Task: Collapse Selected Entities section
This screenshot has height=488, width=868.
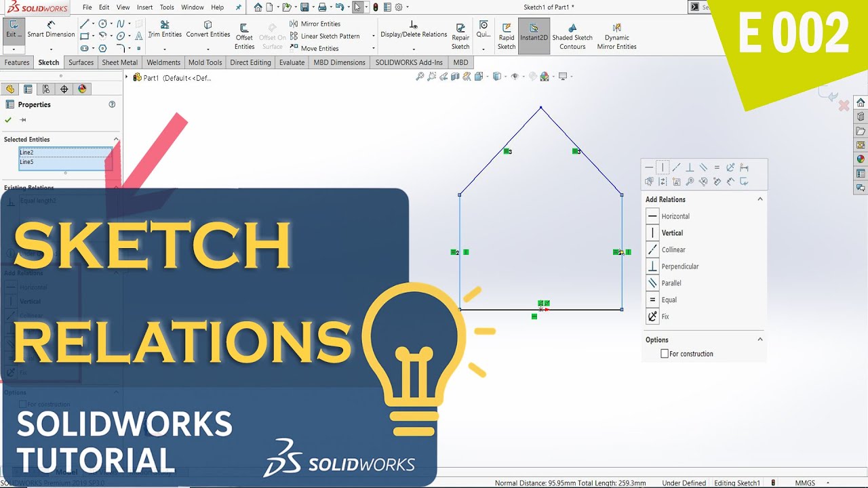Action: (x=116, y=140)
